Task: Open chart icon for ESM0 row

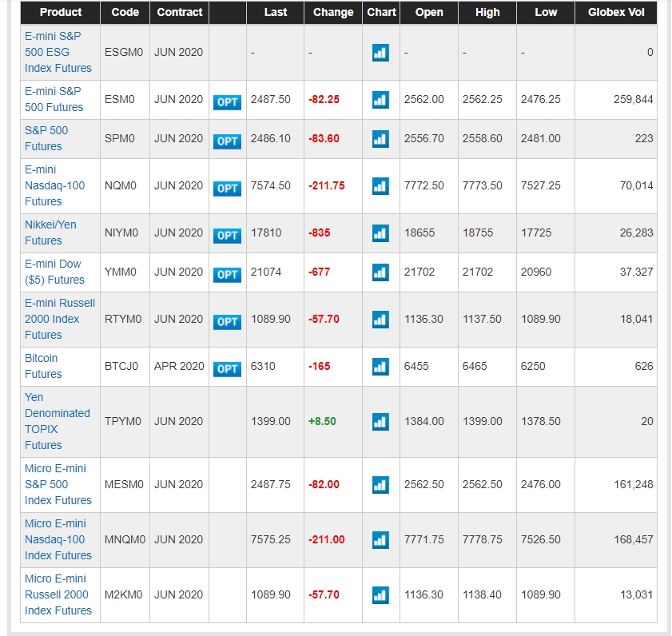Action: point(380,100)
